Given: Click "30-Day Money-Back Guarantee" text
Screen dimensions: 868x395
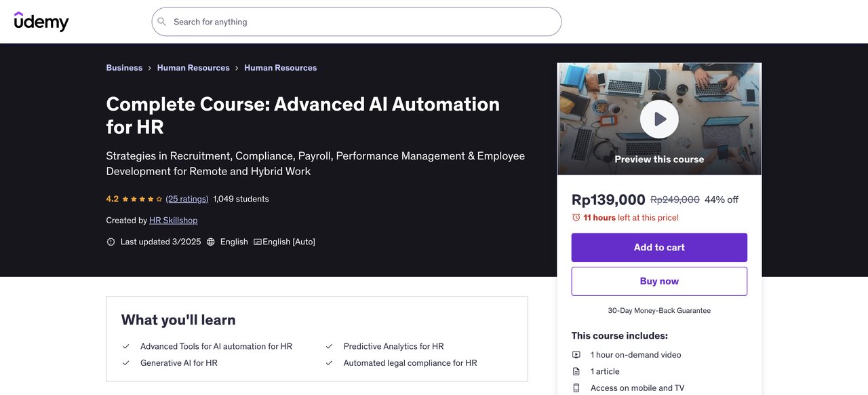Looking at the screenshot, I should (x=659, y=311).
